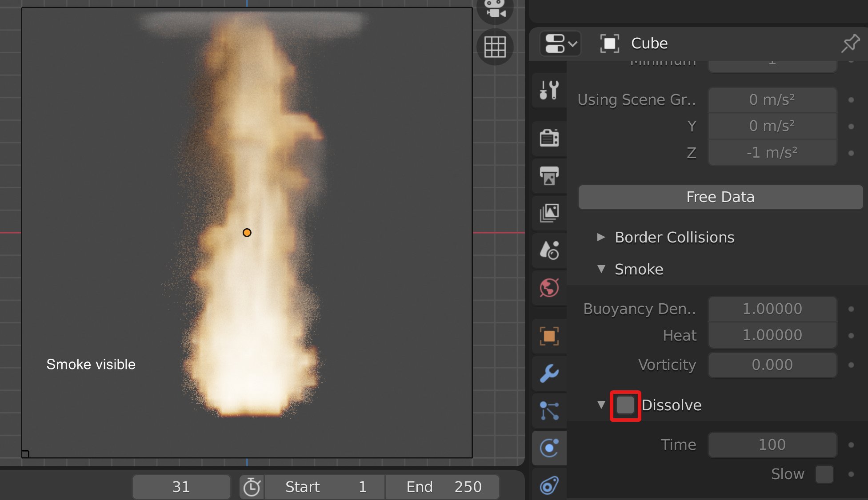Open the View Layer properties tab
Viewport: 868px width, 500px height.
pos(549,213)
